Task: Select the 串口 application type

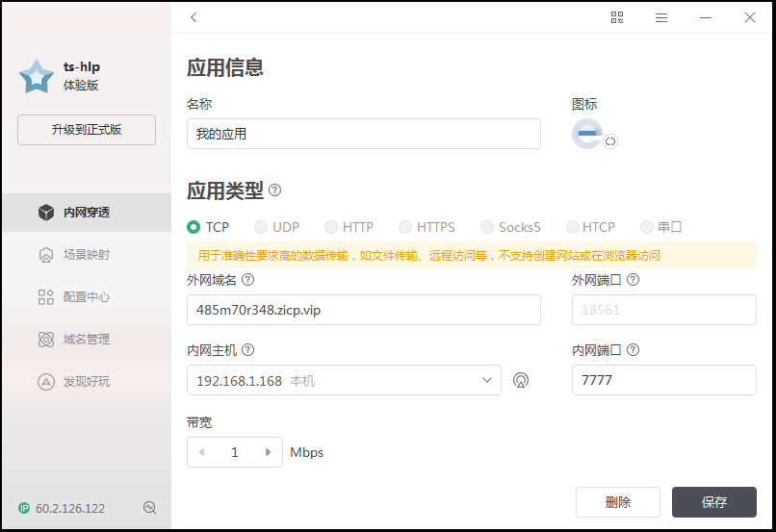Action: tap(661, 227)
